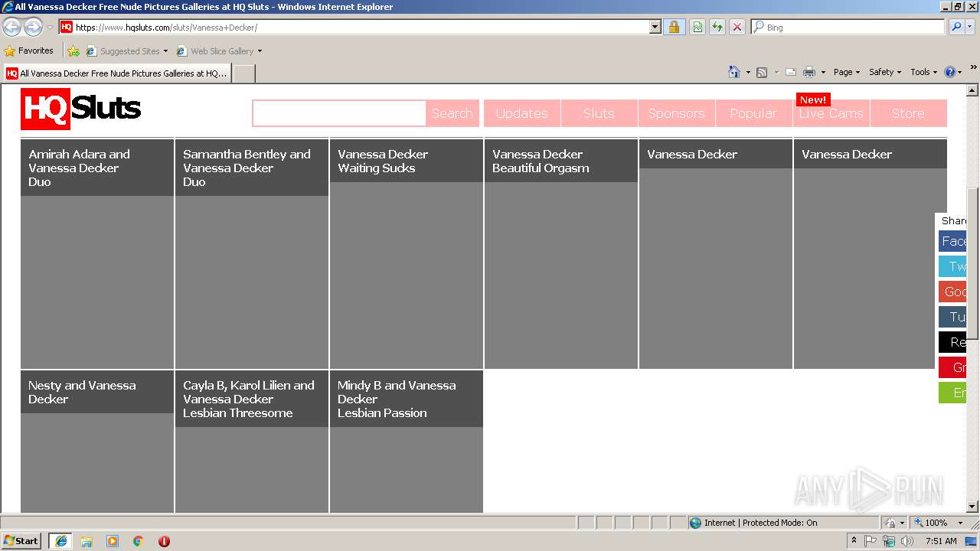Click the Internet Protected Mode status text

coord(760,523)
